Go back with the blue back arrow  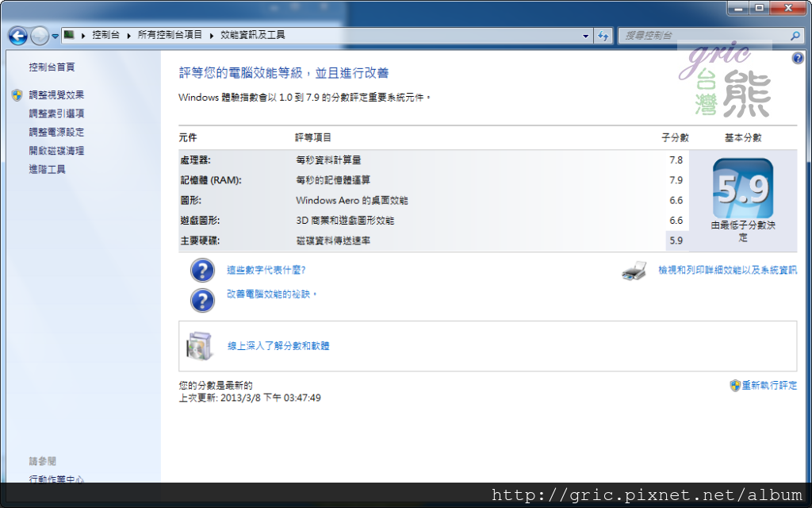[18, 36]
